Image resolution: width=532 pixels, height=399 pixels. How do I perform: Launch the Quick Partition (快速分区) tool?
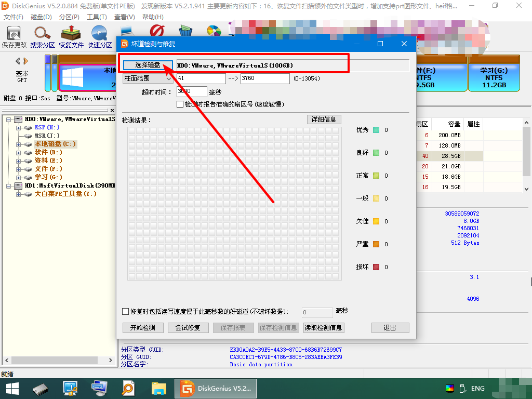(100, 36)
